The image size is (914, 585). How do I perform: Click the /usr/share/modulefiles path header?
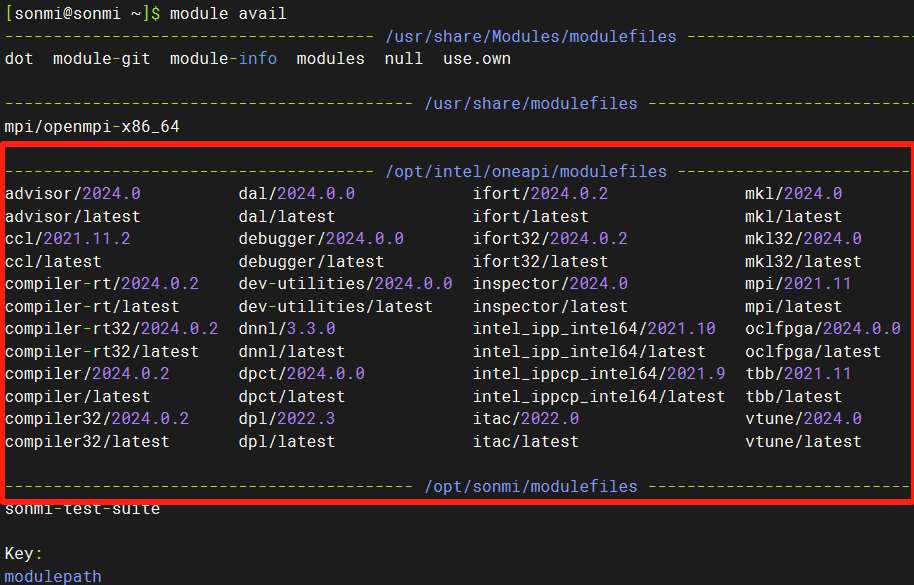point(530,104)
